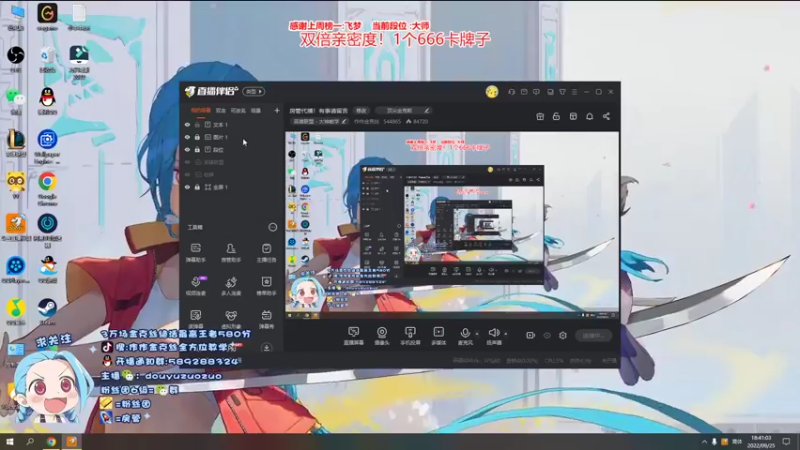Edit category 英雄联盟·大神教学 selector
The height and width of the screenshot is (450, 800).
[x=319, y=121]
